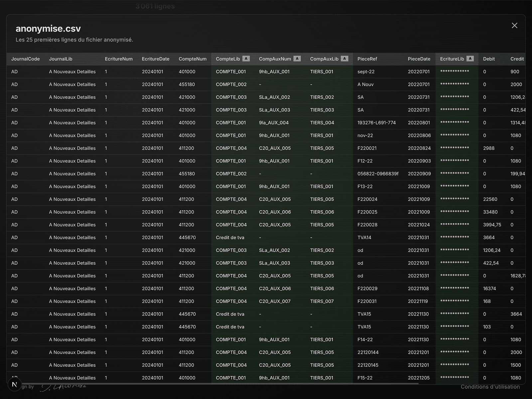This screenshot has height=399, width=532.
Task: Click the EcritureDate column header
Action: pos(156,59)
